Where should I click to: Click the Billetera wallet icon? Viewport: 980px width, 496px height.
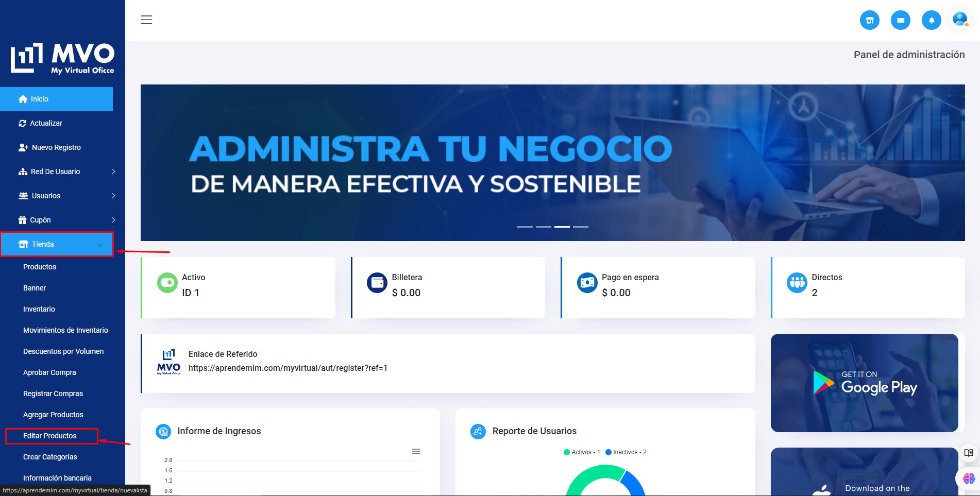pos(377,283)
